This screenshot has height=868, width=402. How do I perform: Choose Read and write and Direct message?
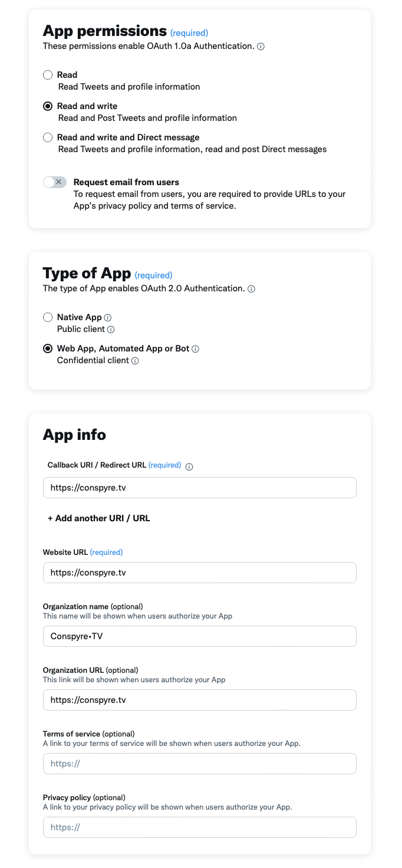48,137
